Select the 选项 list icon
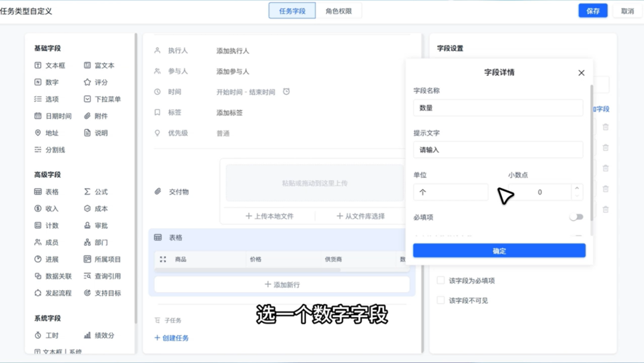 38,99
